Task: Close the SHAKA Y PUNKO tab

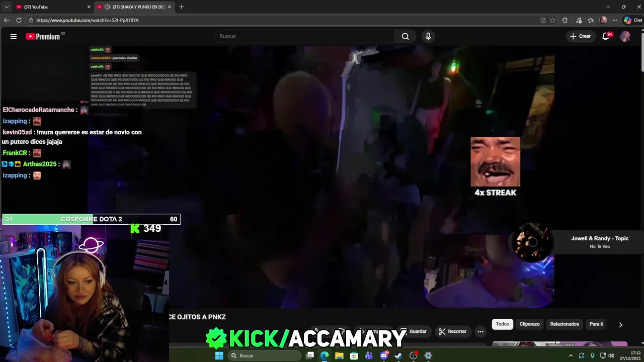Action: (x=170, y=7)
